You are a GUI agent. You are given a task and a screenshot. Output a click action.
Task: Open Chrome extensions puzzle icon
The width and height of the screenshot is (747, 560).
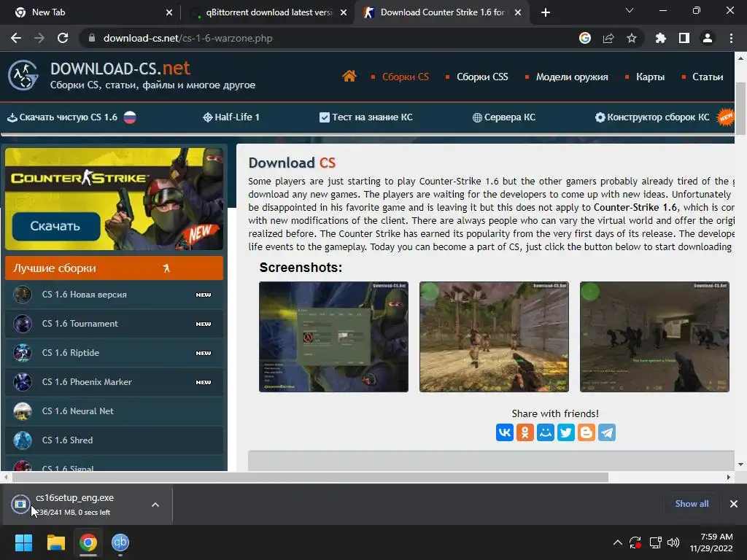click(661, 38)
